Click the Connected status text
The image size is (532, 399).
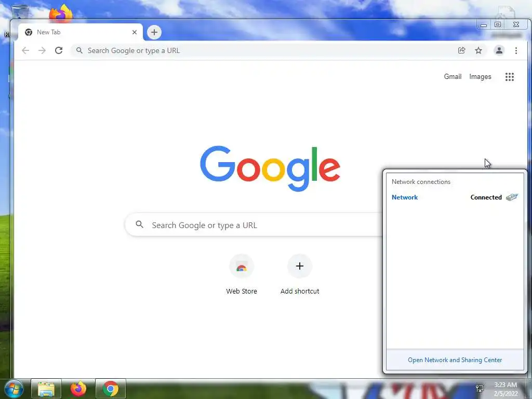[486, 197]
